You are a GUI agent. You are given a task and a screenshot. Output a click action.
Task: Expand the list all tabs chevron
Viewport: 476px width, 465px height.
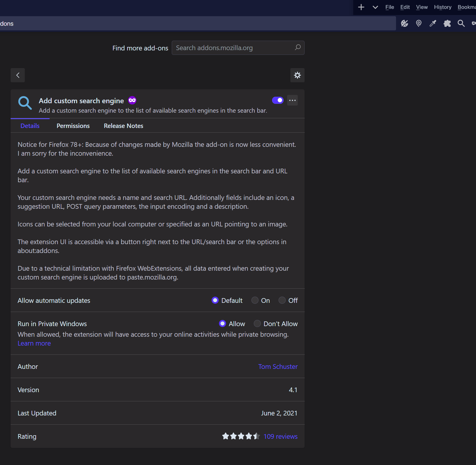(x=375, y=7)
